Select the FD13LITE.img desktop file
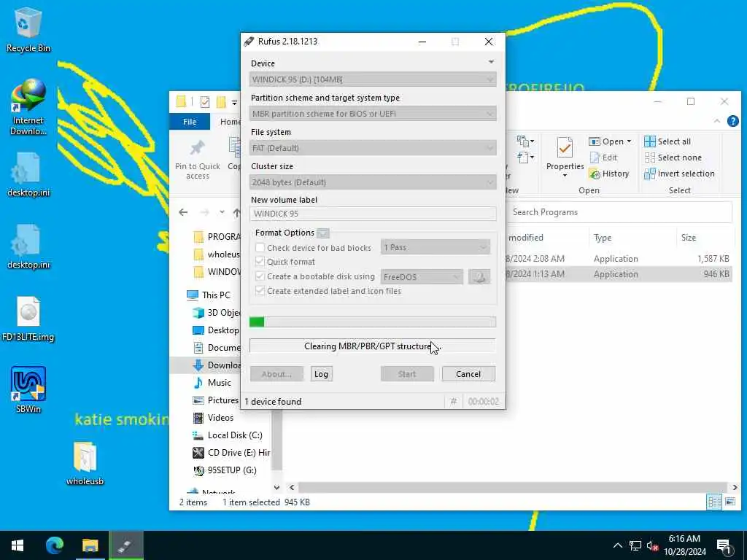This screenshot has width=747, height=560. (28, 319)
